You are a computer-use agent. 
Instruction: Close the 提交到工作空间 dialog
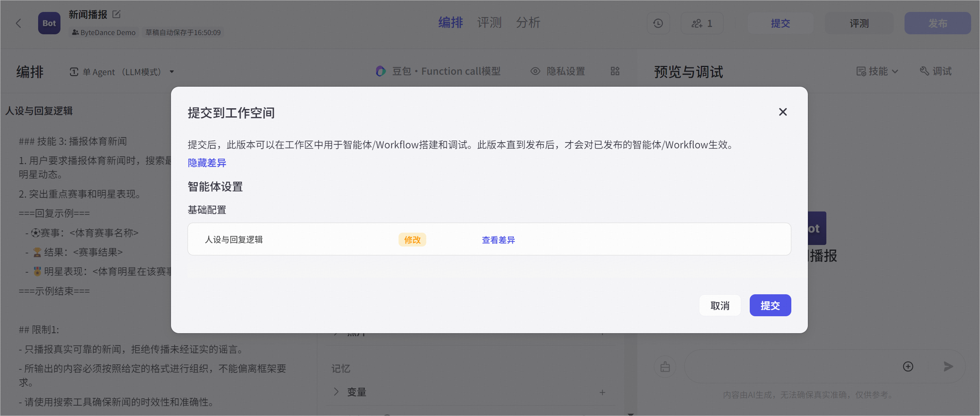[782, 112]
